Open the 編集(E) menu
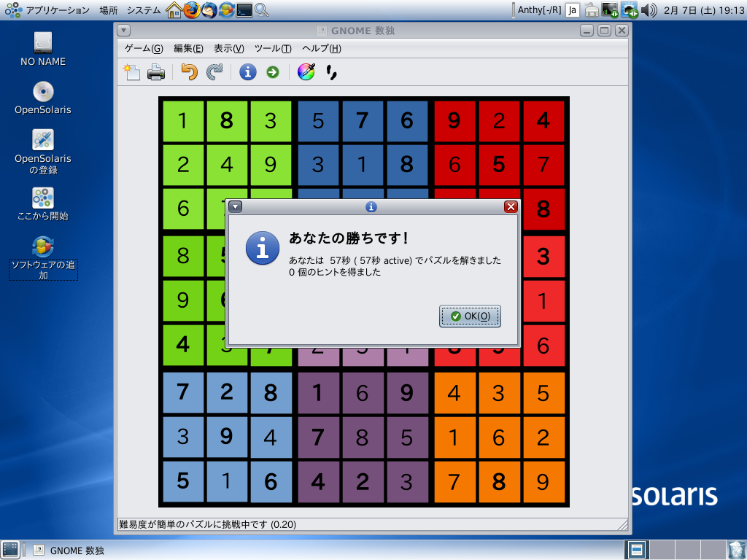The image size is (747, 560). 188,48
